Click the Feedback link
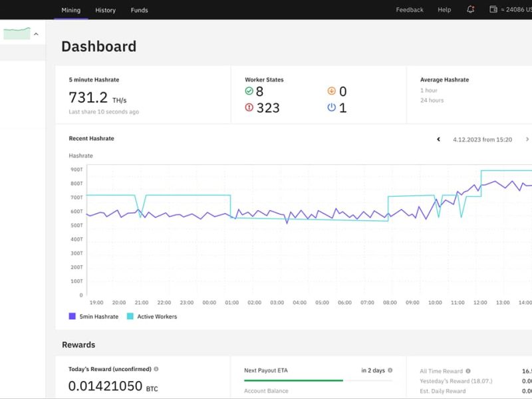The height and width of the screenshot is (399, 532). point(410,10)
